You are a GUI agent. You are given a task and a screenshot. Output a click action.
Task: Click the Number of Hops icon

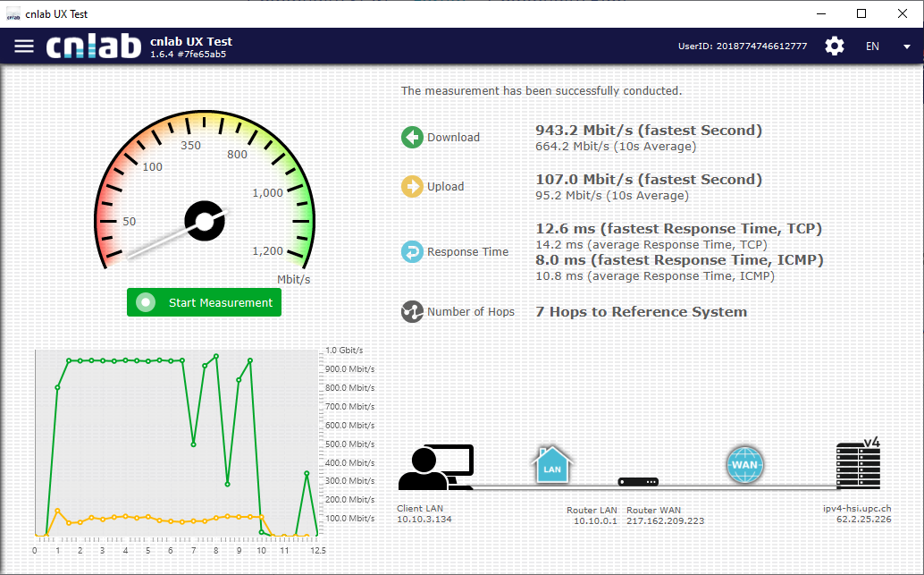[x=412, y=311]
